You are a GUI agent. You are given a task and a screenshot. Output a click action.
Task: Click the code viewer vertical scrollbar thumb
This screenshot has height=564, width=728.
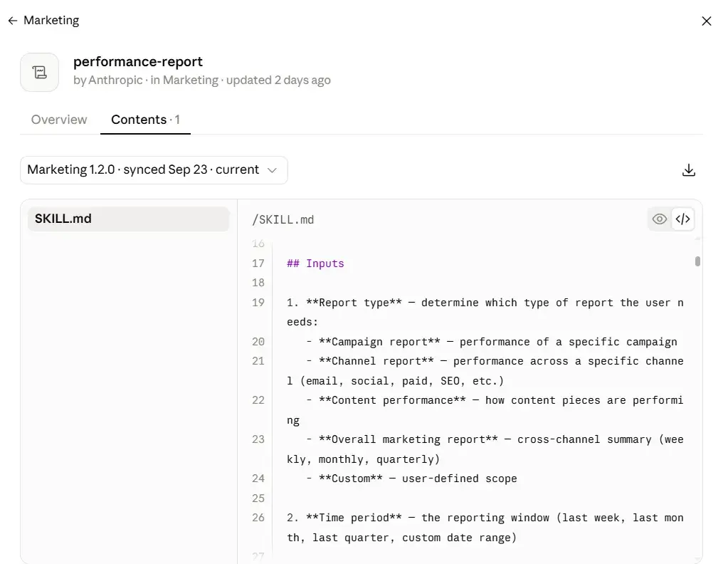pyautogui.click(x=697, y=261)
